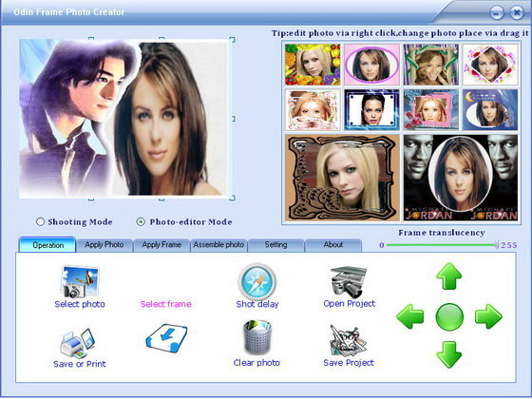Click the Open Project icon
This screenshot has height=399, width=532.
coord(349,282)
